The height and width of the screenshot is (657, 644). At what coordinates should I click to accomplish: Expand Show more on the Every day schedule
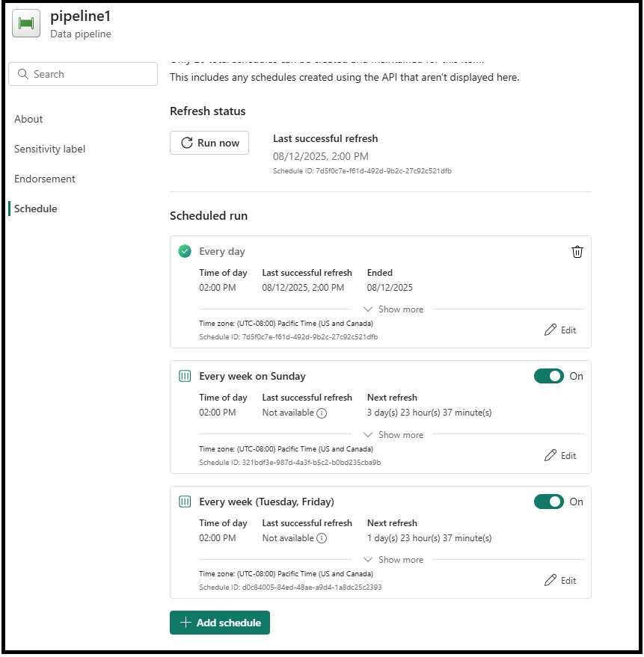pyautogui.click(x=393, y=309)
